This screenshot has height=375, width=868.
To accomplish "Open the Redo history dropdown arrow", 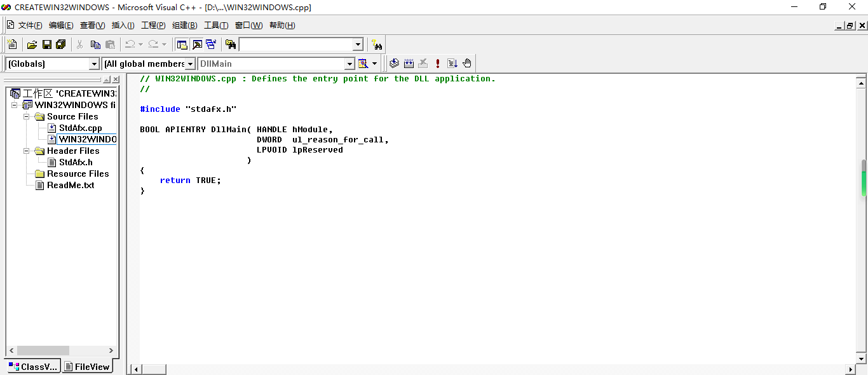I will 164,44.
